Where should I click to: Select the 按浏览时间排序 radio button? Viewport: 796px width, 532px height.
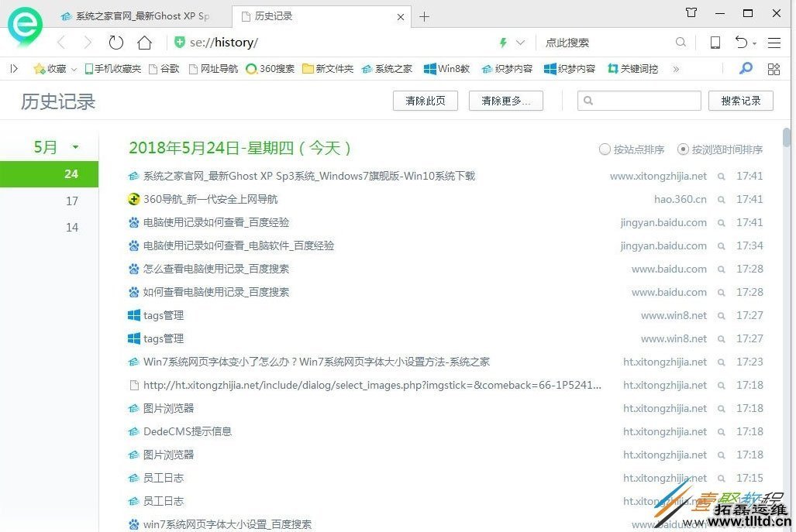pos(683,149)
